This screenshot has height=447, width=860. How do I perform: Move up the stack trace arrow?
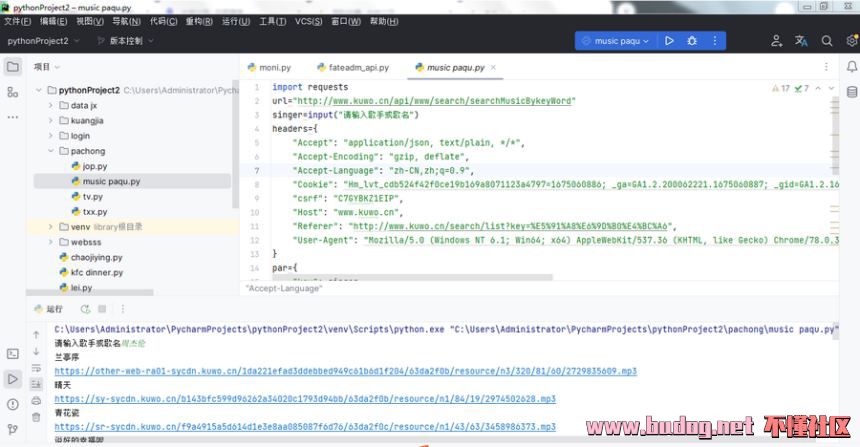pos(36,335)
